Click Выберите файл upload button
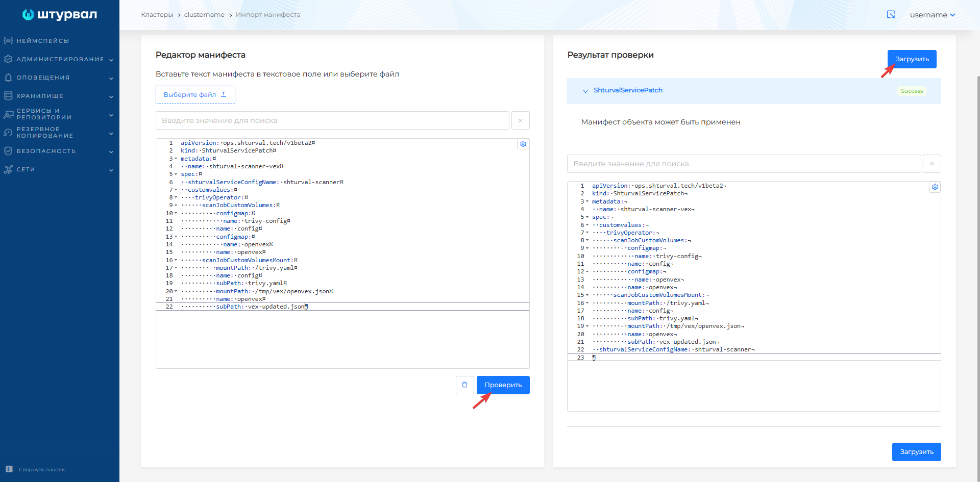 click(195, 95)
